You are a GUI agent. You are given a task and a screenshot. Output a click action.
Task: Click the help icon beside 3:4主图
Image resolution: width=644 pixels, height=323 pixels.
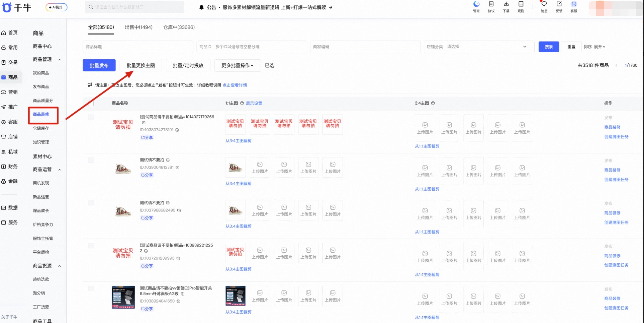(x=433, y=103)
